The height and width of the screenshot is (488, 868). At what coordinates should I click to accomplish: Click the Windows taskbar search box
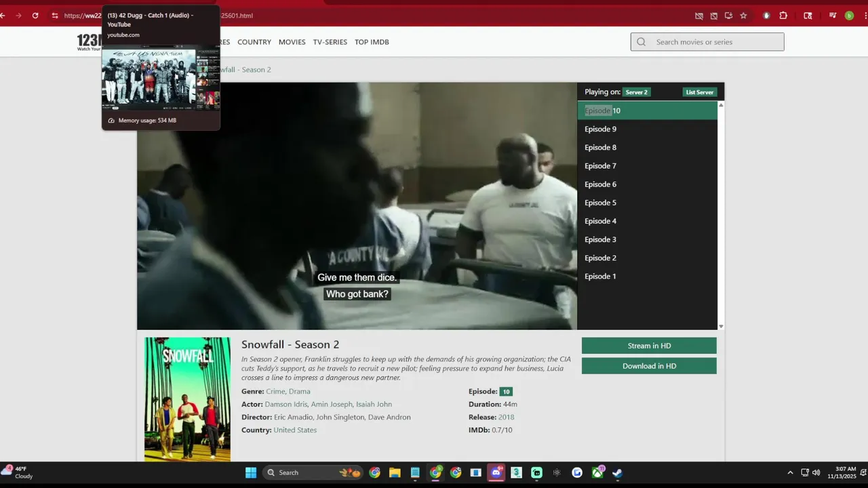point(313,472)
